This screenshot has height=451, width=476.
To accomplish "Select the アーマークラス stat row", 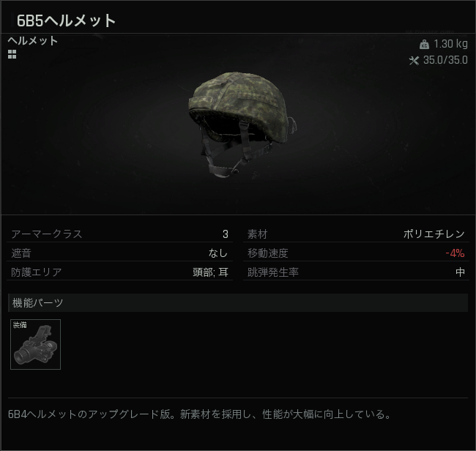I will click(119, 234).
